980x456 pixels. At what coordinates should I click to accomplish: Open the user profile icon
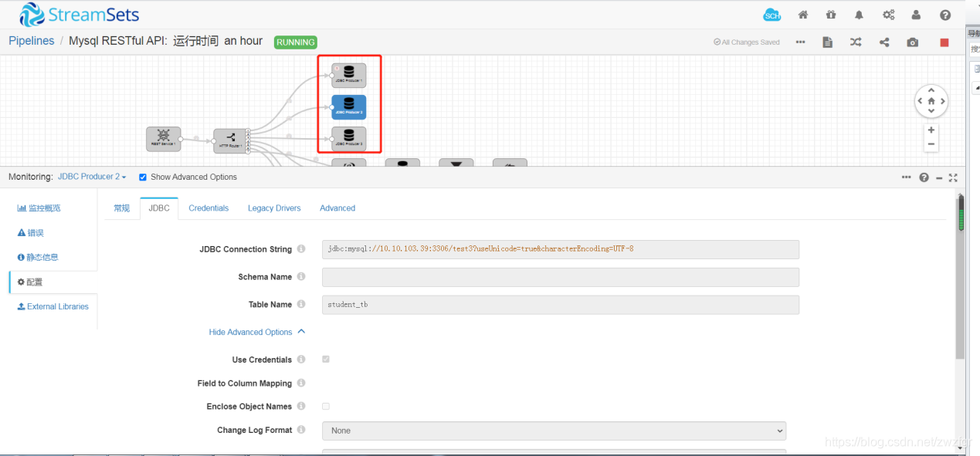coord(916,15)
